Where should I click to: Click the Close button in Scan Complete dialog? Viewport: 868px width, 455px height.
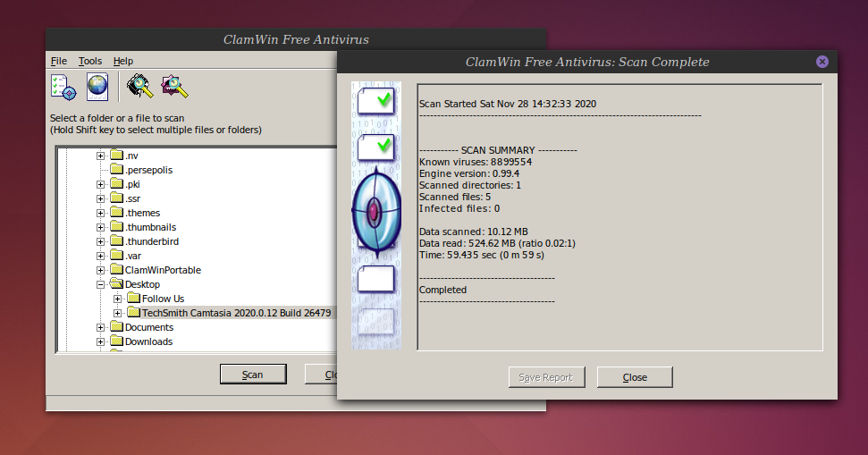[x=635, y=377]
